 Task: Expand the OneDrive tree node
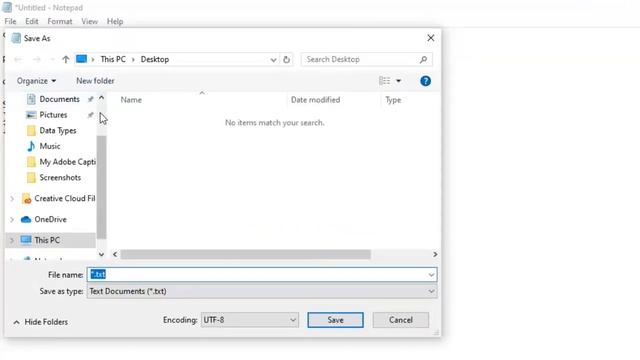pyautogui.click(x=12, y=220)
